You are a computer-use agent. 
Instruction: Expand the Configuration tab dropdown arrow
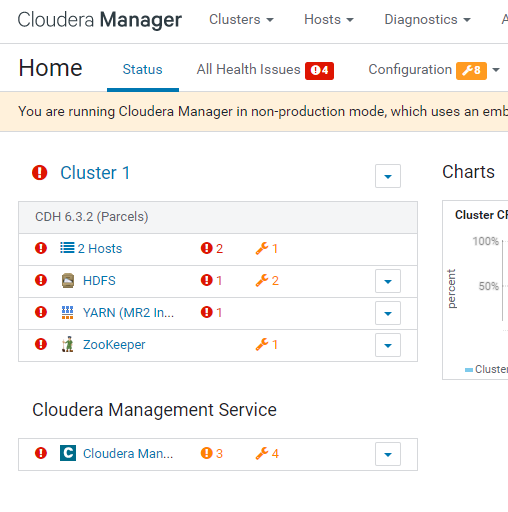(x=496, y=70)
